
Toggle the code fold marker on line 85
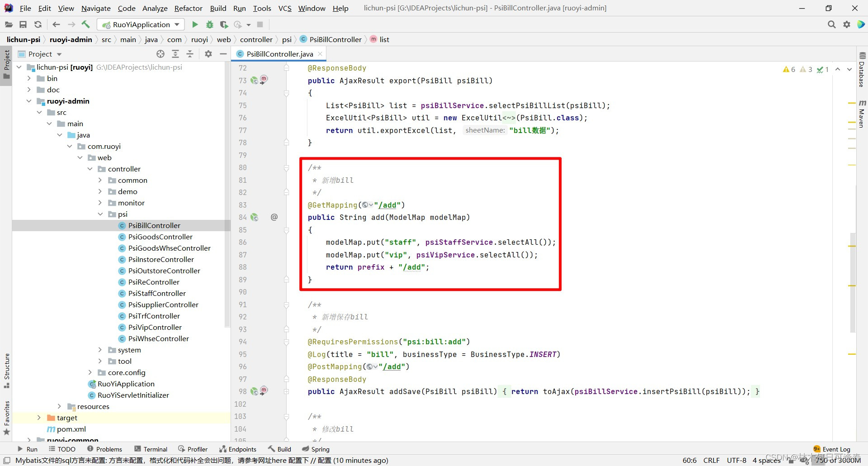coord(286,230)
